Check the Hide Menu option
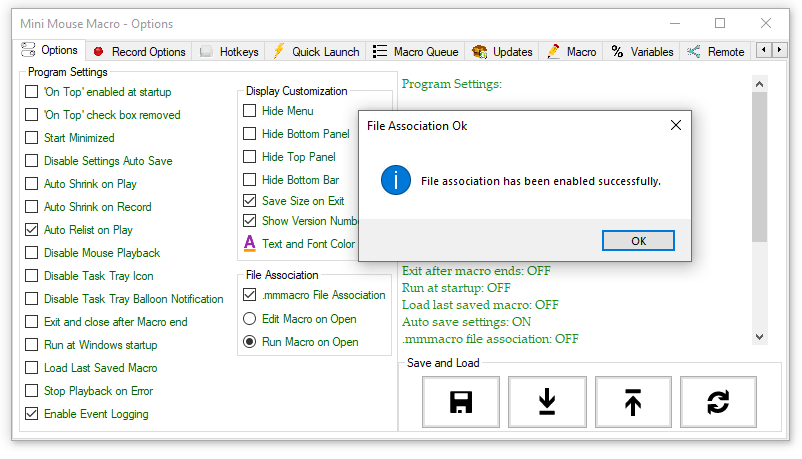 [250, 111]
